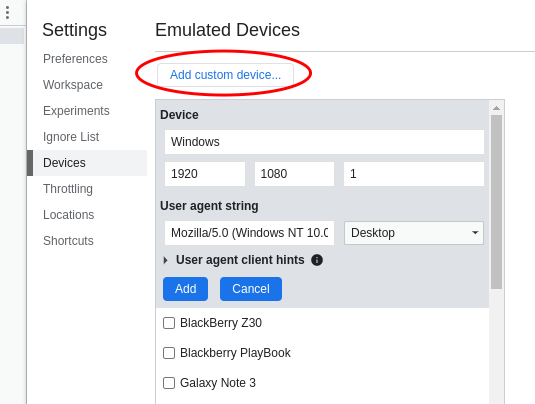Open the three-dot more options menu
This screenshot has width=535, height=404.
(x=8, y=12)
